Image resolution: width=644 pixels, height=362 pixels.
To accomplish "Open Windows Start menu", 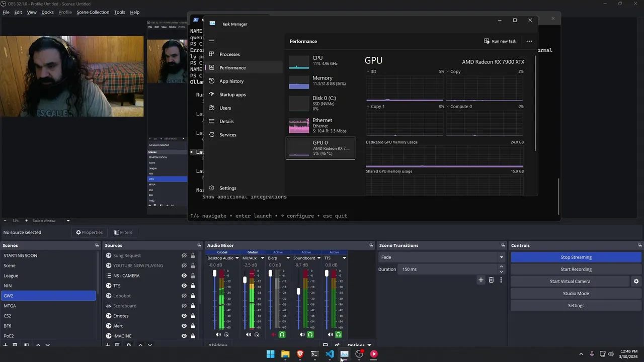I will tap(270, 354).
